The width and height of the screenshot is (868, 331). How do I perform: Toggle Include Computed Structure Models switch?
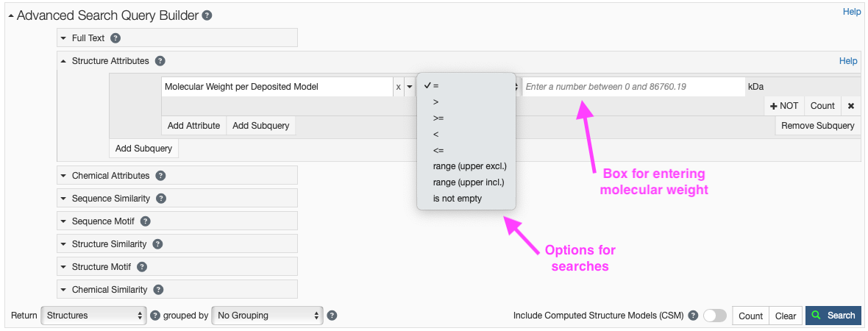[x=714, y=316]
